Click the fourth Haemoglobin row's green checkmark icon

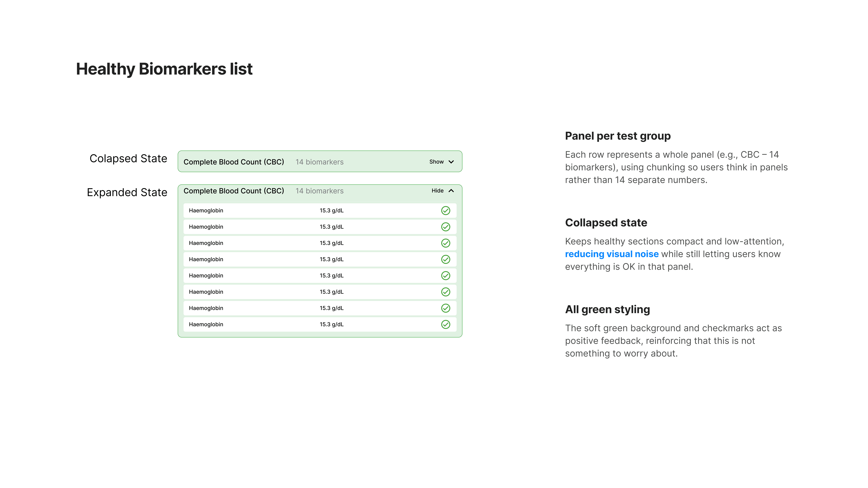pyautogui.click(x=445, y=259)
